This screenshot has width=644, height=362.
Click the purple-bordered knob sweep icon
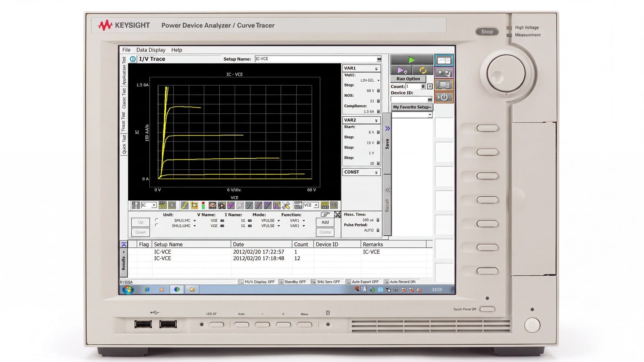tap(444, 72)
